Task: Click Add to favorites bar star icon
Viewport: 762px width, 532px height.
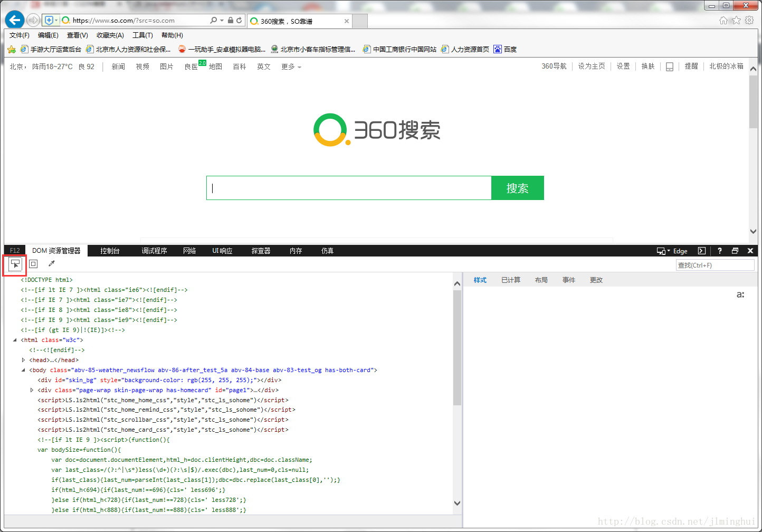Action: (x=12, y=50)
